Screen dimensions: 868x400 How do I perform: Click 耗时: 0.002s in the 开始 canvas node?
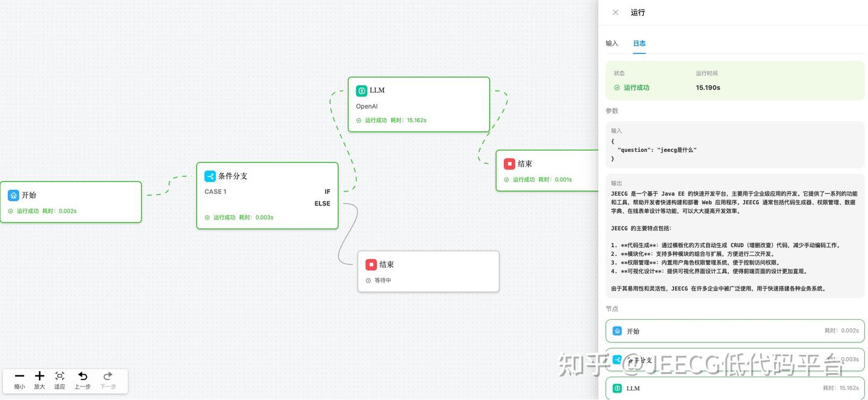59,211
